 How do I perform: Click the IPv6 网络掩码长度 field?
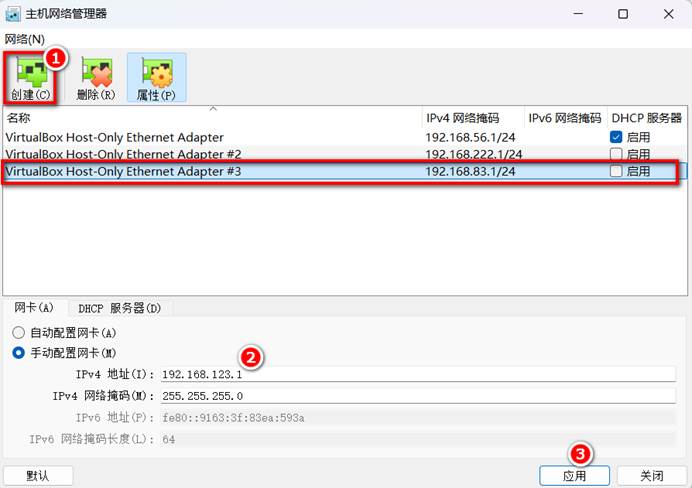point(418,439)
